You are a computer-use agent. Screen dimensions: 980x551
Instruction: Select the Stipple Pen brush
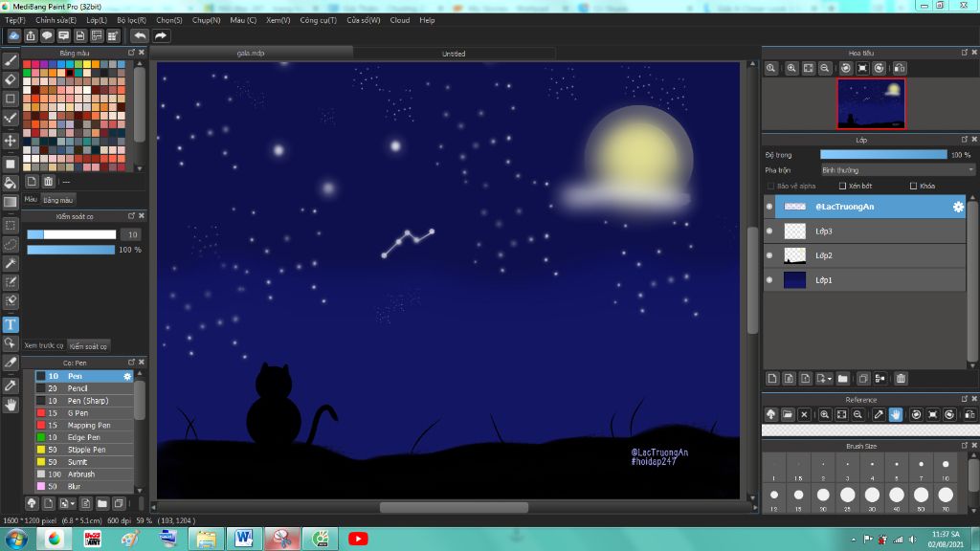coord(84,450)
